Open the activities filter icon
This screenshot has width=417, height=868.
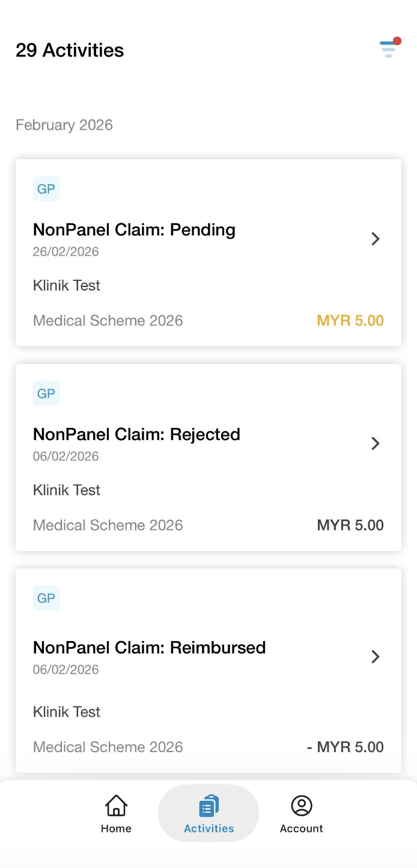click(x=389, y=48)
